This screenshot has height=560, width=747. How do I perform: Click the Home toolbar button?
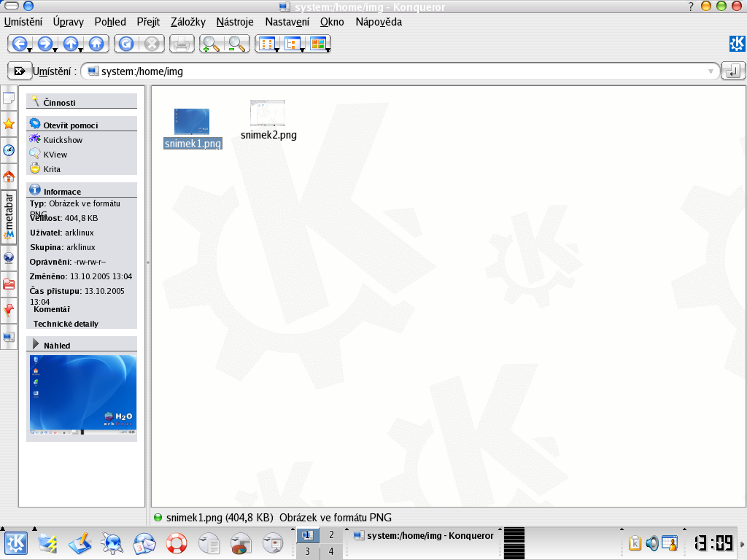click(96, 44)
